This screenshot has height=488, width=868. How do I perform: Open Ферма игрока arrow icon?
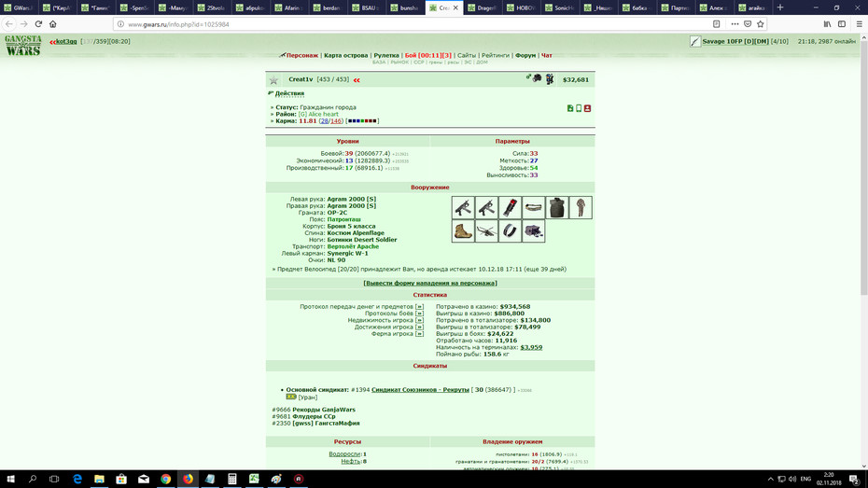click(420, 334)
